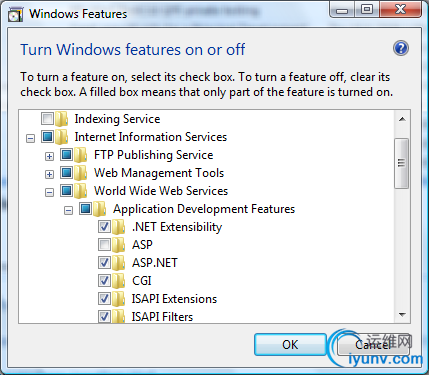Screen dimensions: 429x375
Task: Select the Application Development Features folder icon
Action: [x=100, y=209]
